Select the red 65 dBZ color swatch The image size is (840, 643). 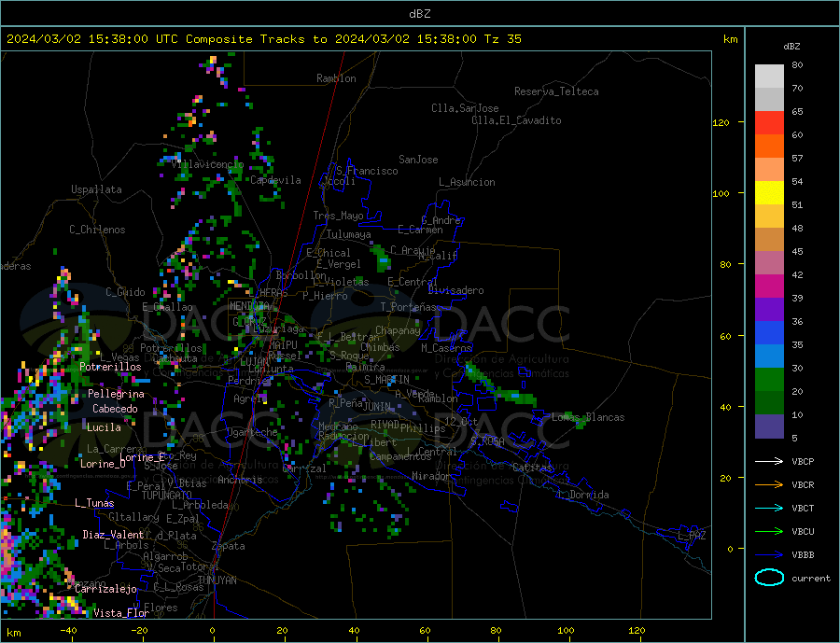[x=769, y=122]
